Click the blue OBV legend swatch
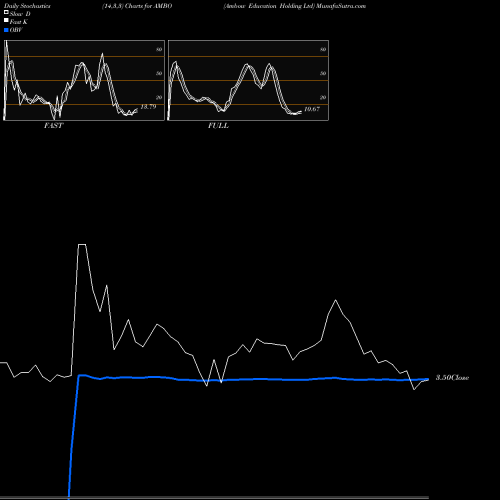 pos(6,30)
